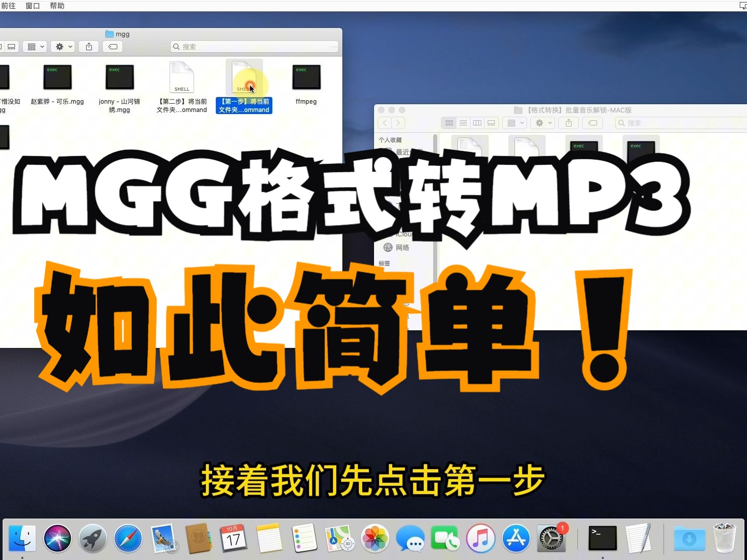Select the 【第一步】 shell command file
Image resolution: width=747 pixels, height=560 pixels.
point(244,87)
